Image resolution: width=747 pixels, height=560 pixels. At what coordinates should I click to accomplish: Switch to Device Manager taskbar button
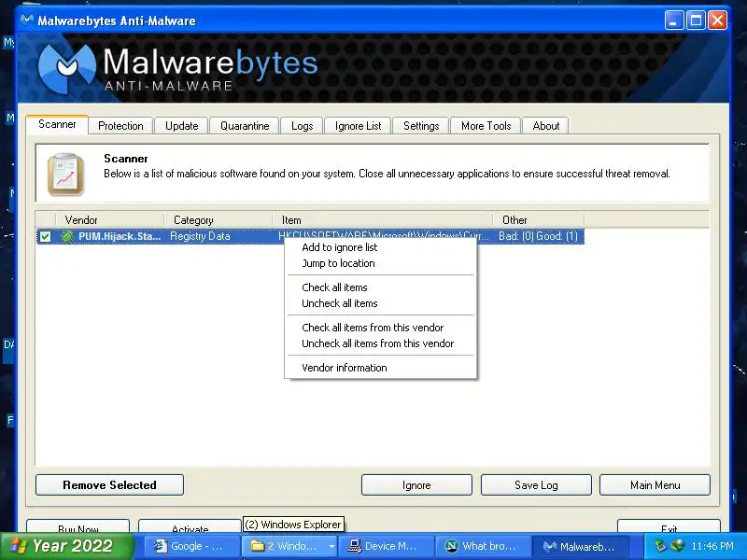tap(386, 546)
